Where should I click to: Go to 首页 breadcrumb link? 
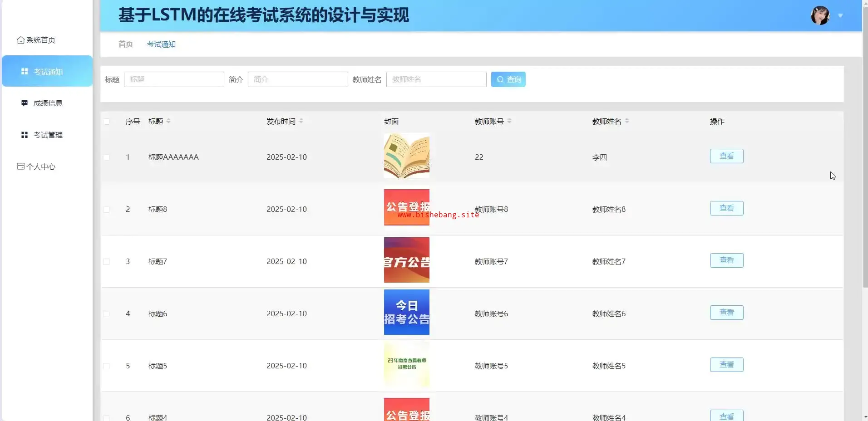click(126, 44)
